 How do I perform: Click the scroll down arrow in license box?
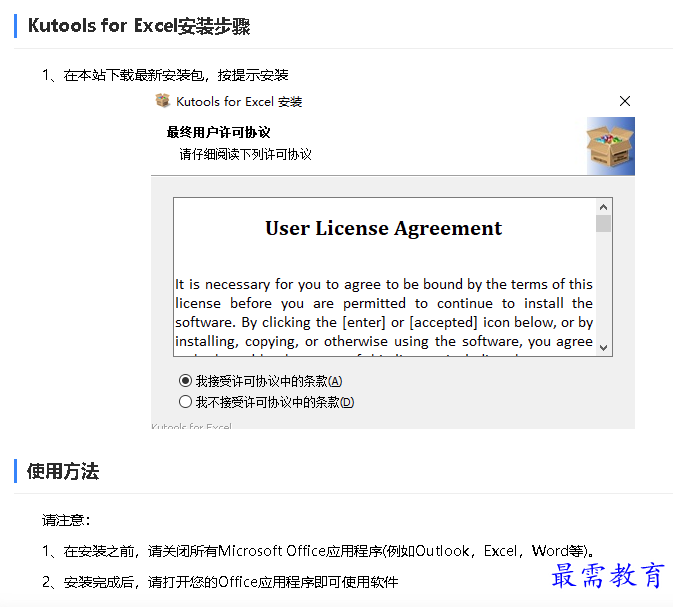pyautogui.click(x=603, y=347)
